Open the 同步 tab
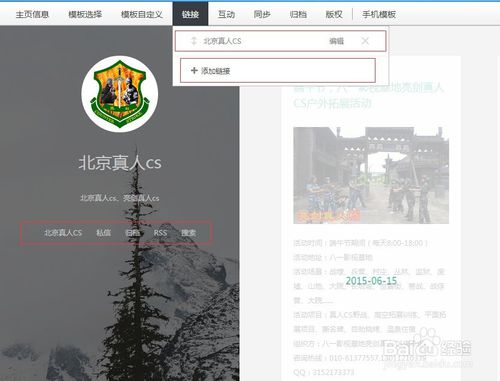This screenshot has width=500, height=381. point(262,14)
